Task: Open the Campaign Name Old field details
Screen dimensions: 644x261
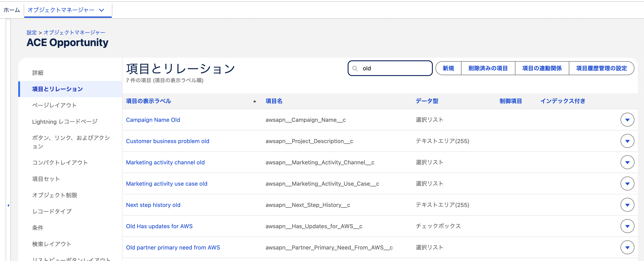Action: (x=153, y=120)
